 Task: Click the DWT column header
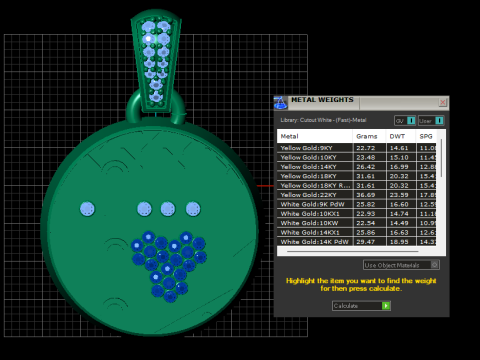coord(401,136)
